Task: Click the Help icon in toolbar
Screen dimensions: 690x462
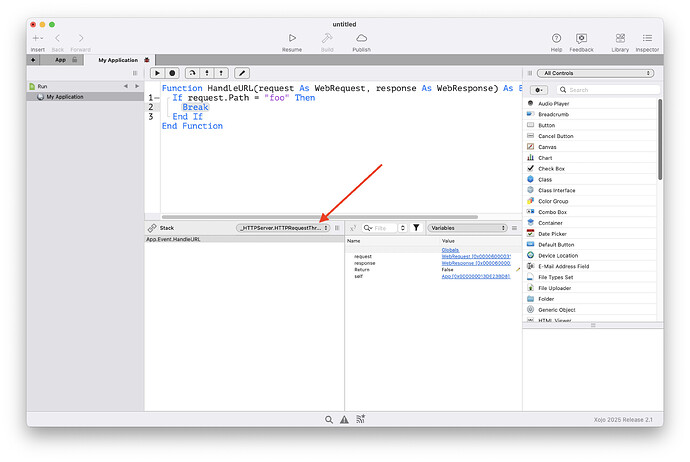Action: (x=556, y=38)
